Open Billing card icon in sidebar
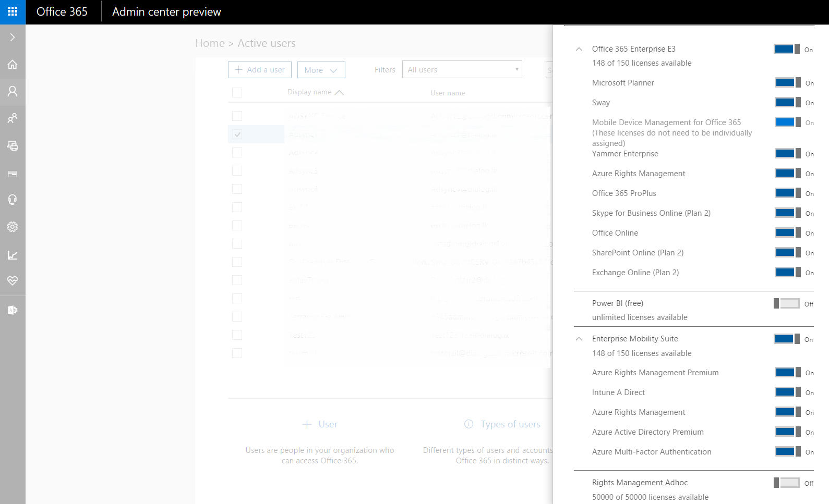 (x=13, y=174)
